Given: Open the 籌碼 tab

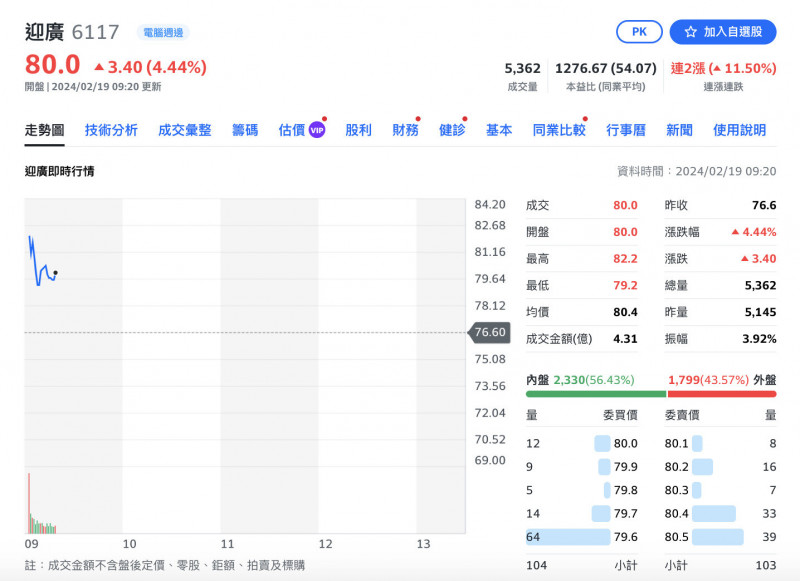Looking at the screenshot, I should coord(245,131).
